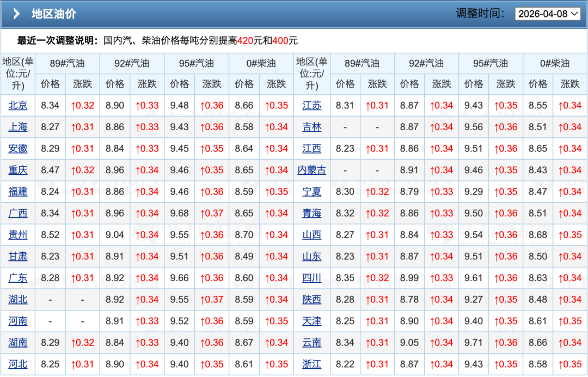Select 浙江 89# price 8.22
The width and height of the screenshot is (588, 377).
[345, 364]
